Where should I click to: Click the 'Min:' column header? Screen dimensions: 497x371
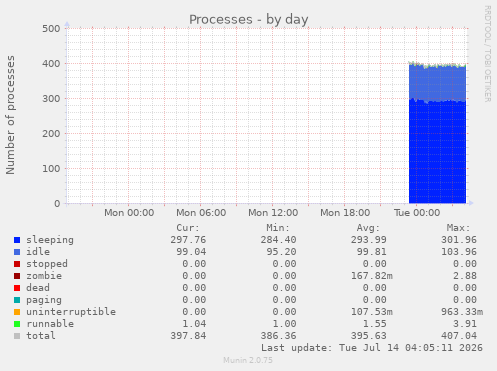point(278,228)
